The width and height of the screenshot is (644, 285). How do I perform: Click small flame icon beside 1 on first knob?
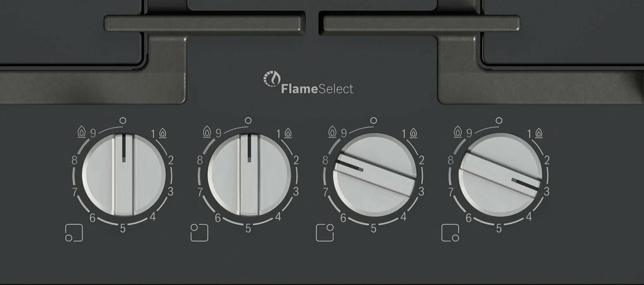coord(163,133)
